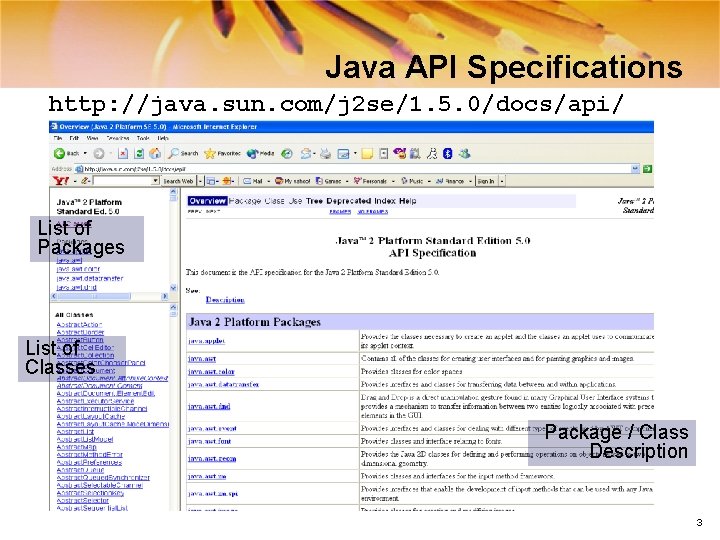Image resolution: width=720 pixels, height=540 pixels.
Task: Click the IE Forward arrow button
Action: tap(99, 153)
